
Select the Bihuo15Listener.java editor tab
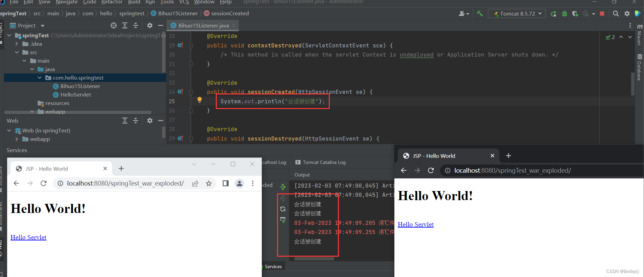[x=203, y=25]
